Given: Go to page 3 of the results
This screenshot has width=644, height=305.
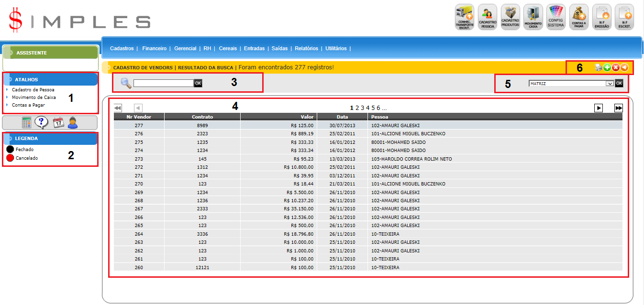Looking at the screenshot, I should point(362,108).
